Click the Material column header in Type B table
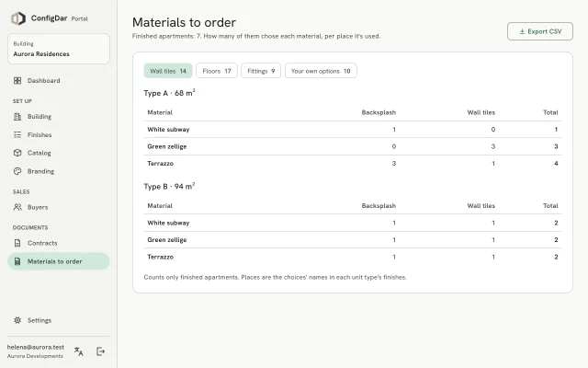588x368 pixels. coord(160,205)
